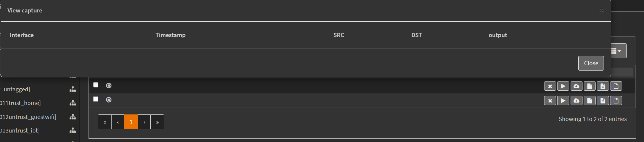The height and width of the screenshot is (142, 644).
Task: Download the first row's capture via cloud icon
Action: coord(576,86)
